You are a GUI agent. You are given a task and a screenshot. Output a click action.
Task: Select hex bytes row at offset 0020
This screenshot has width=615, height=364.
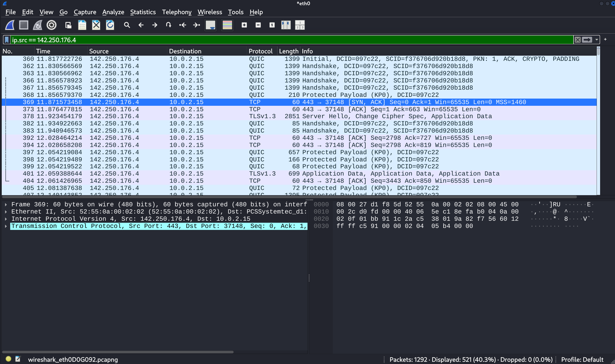pyautogui.click(x=427, y=219)
